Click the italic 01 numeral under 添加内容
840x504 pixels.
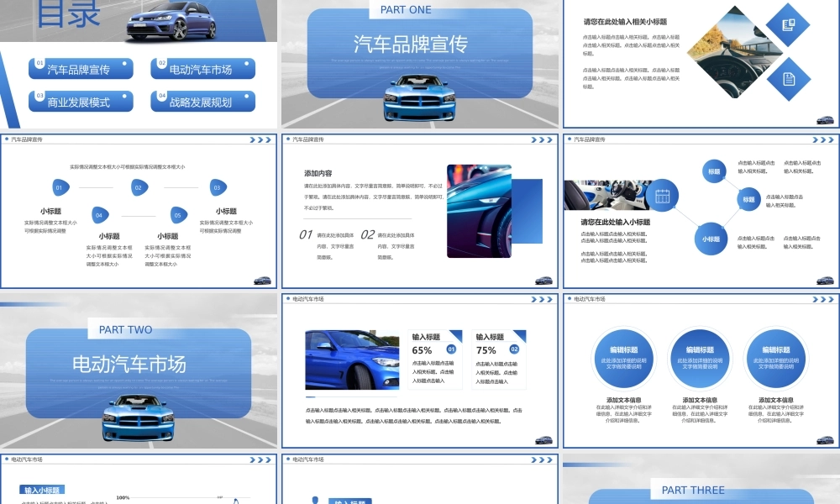pos(306,234)
